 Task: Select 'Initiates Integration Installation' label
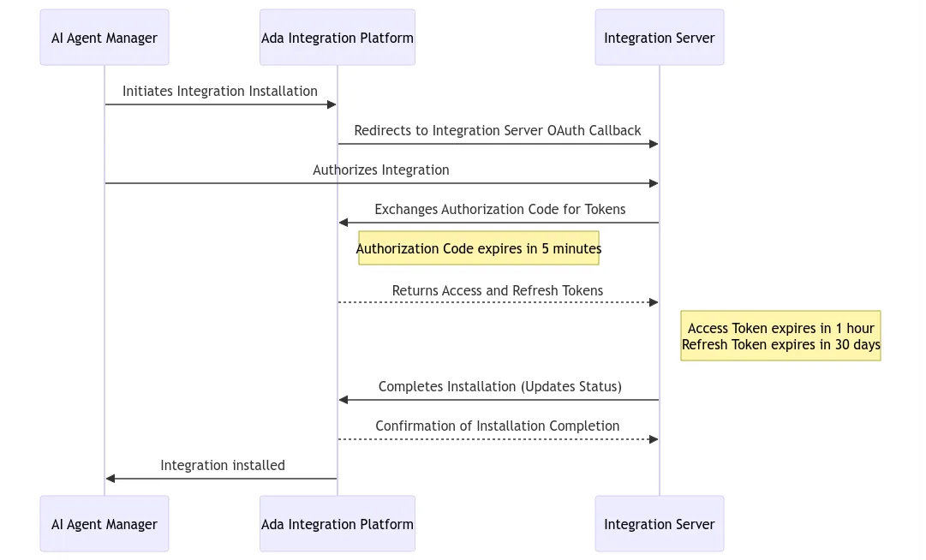219,92
